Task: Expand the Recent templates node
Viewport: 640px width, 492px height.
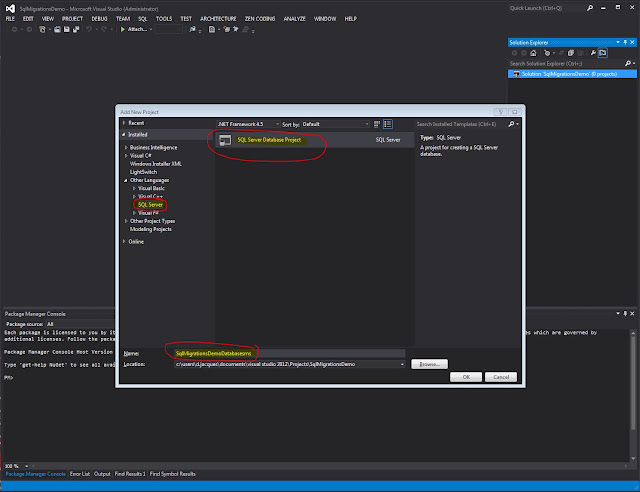Action: [x=124, y=123]
